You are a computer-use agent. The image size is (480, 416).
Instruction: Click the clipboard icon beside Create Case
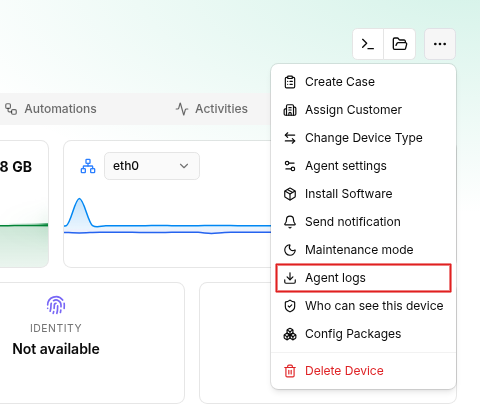pos(290,82)
